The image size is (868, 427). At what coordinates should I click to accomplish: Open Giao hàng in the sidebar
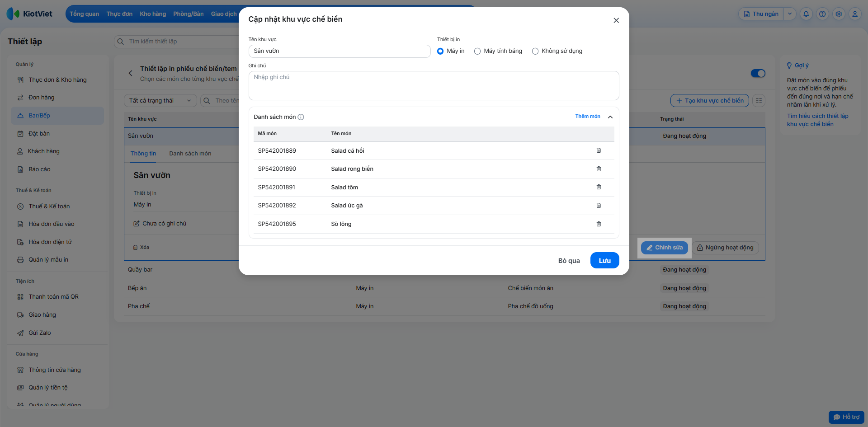click(57, 315)
